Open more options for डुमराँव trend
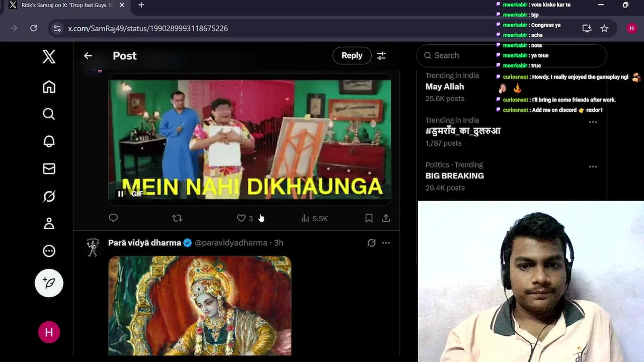The height and width of the screenshot is (362, 644). [593, 122]
